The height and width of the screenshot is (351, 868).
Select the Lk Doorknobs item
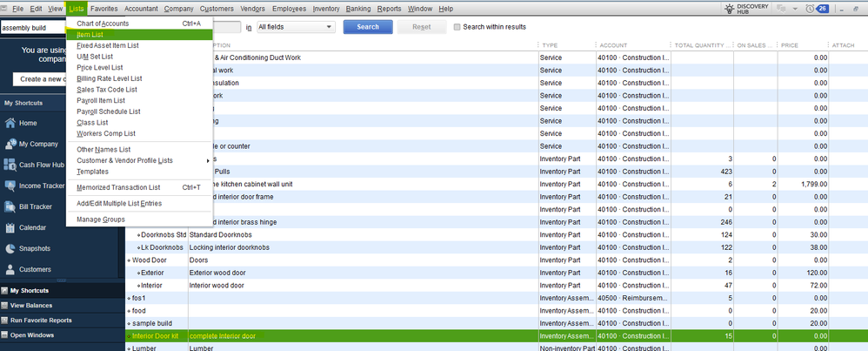click(x=162, y=247)
